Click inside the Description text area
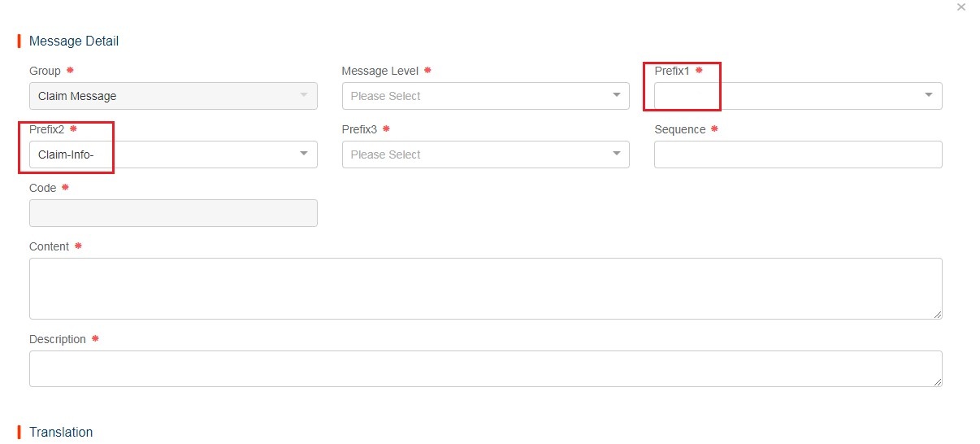This screenshot has width=980, height=444. (x=485, y=368)
